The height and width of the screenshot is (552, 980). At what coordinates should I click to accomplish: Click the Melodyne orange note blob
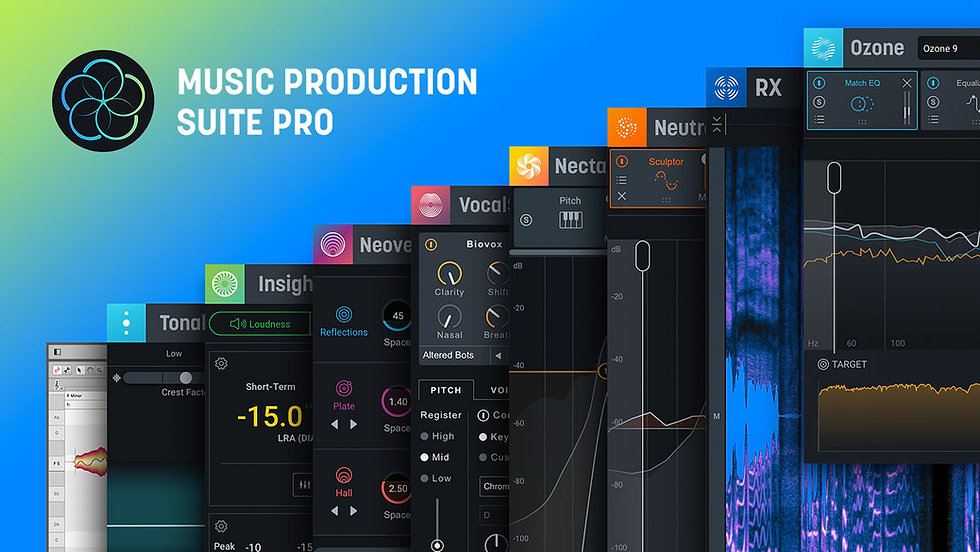tap(91, 461)
